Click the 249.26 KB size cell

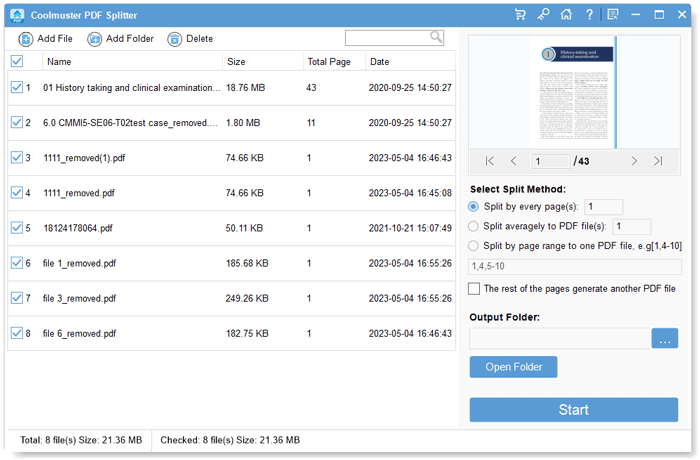tap(247, 298)
